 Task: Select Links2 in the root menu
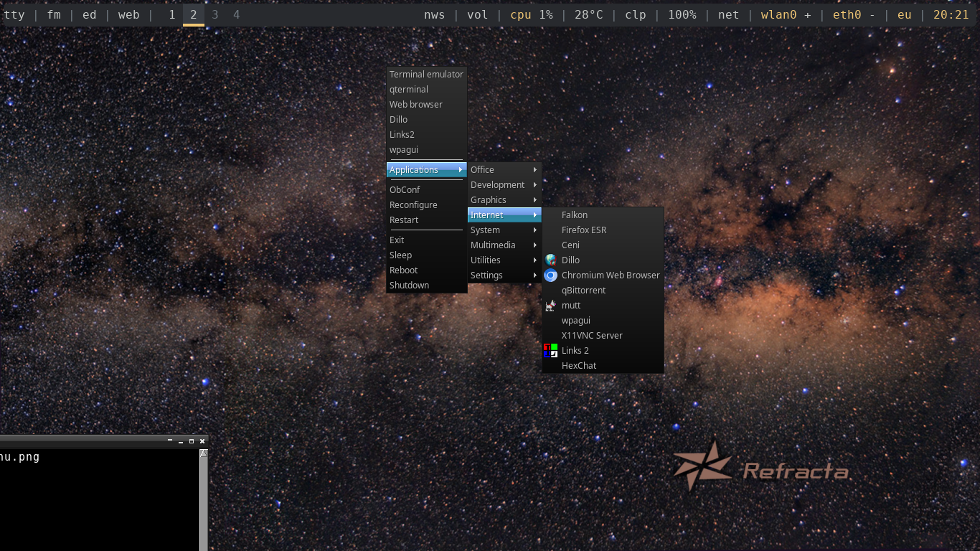[427, 134]
